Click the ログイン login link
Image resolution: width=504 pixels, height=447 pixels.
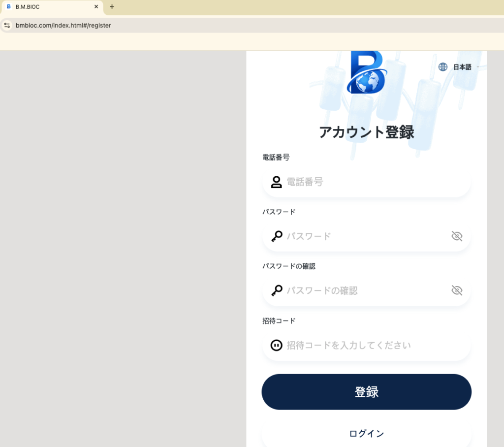(x=366, y=434)
